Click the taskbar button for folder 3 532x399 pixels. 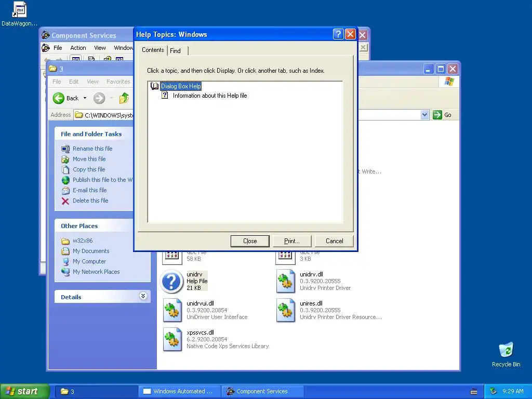(96, 391)
